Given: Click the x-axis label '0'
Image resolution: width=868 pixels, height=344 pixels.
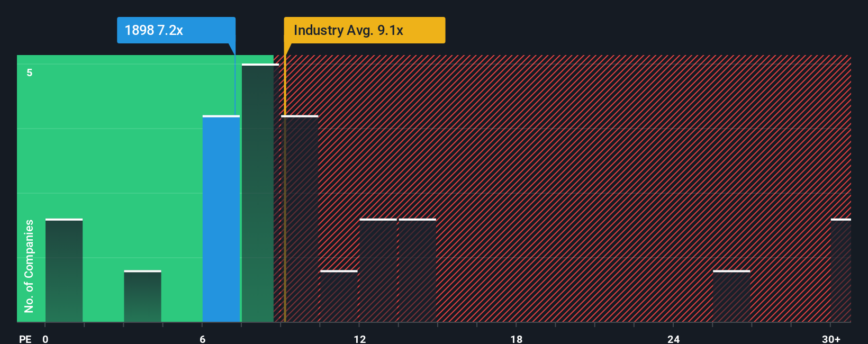Looking at the screenshot, I should click(x=46, y=339).
